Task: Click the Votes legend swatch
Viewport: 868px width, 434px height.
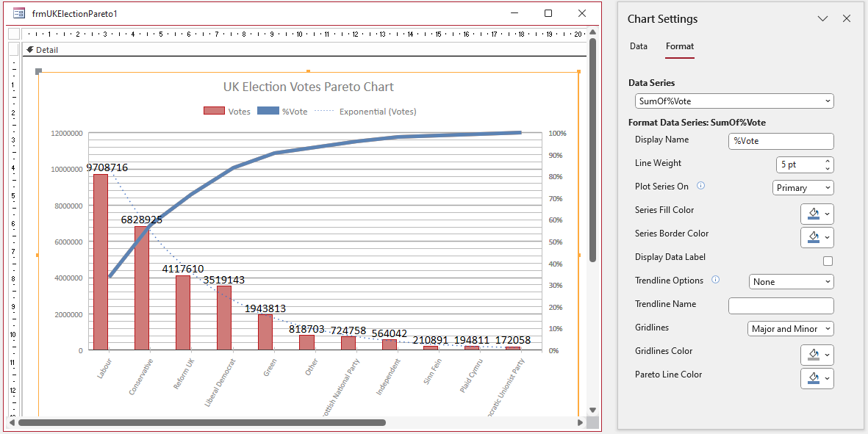Action: click(214, 111)
